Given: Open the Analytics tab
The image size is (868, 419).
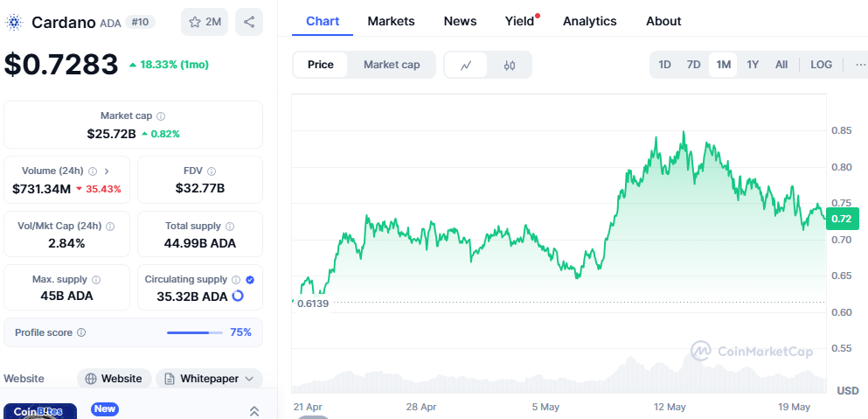Looking at the screenshot, I should [589, 21].
